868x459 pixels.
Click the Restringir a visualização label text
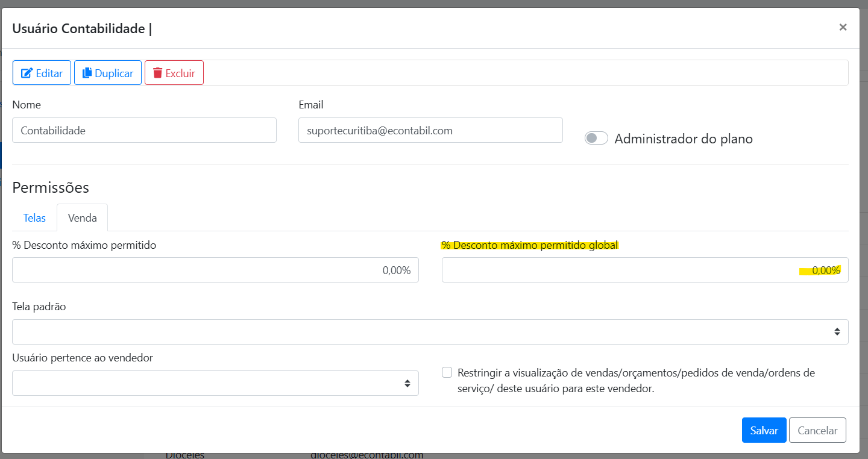[x=635, y=381]
